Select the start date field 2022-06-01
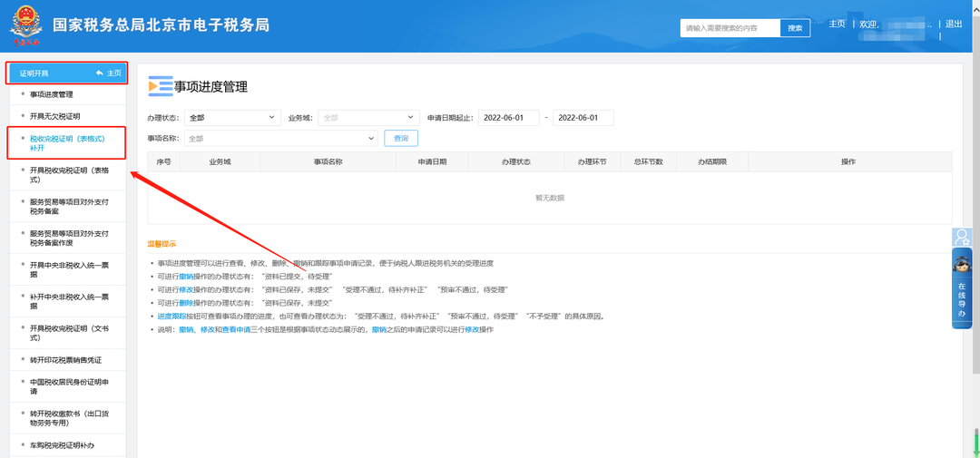The height and width of the screenshot is (458, 980). (509, 118)
